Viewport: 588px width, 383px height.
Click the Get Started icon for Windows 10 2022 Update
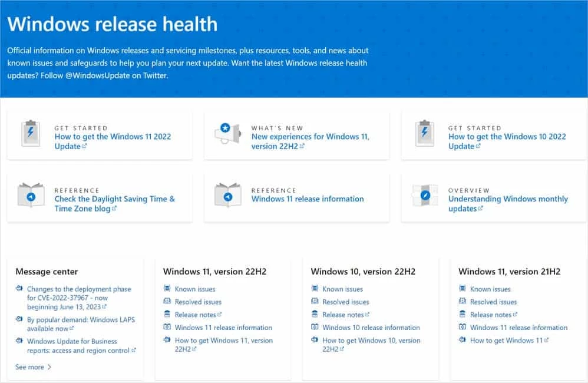point(425,133)
